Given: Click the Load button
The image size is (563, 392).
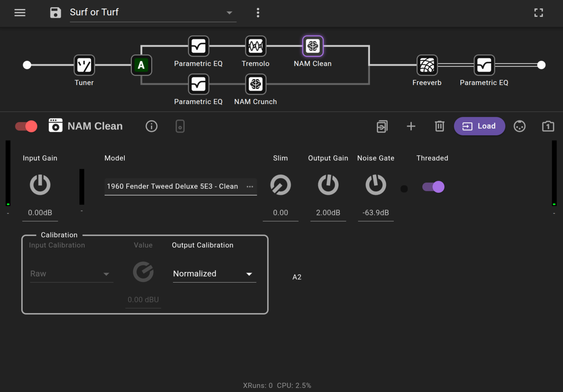Looking at the screenshot, I should (479, 126).
